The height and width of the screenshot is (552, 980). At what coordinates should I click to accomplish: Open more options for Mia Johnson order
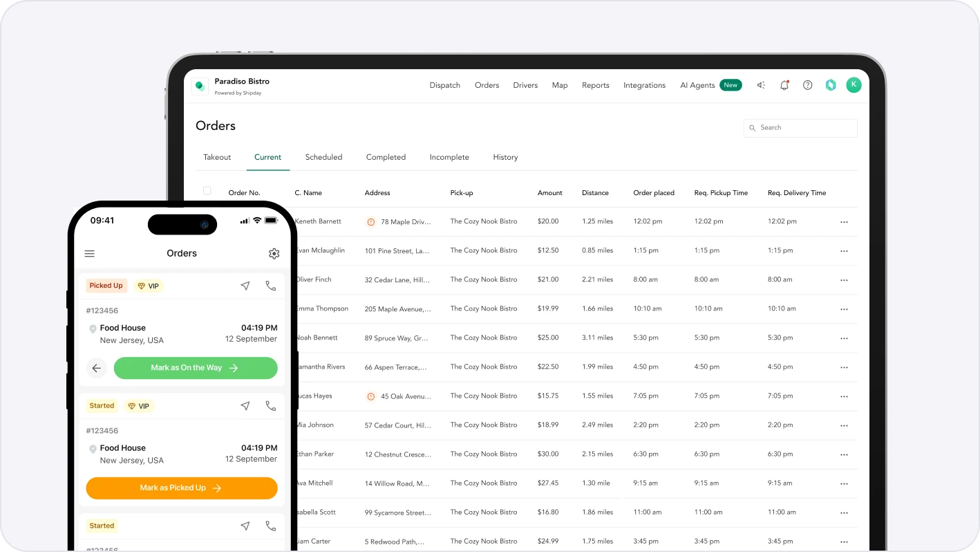pyautogui.click(x=844, y=425)
